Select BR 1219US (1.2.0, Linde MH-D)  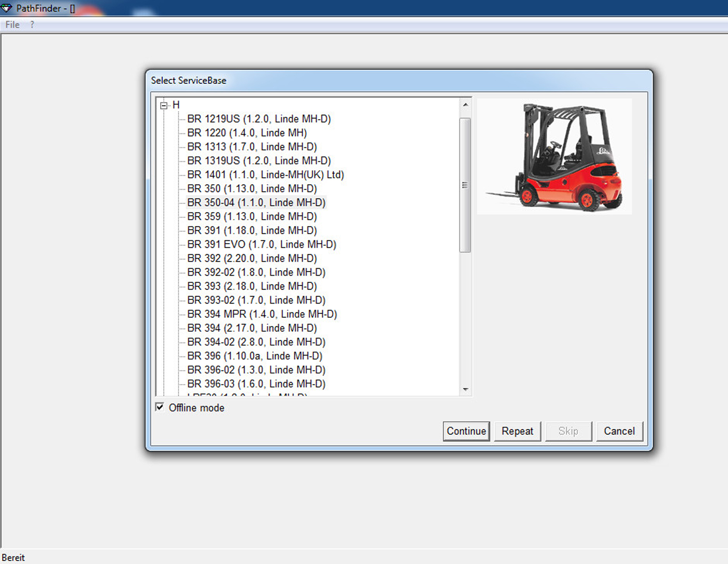(x=259, y=119)
